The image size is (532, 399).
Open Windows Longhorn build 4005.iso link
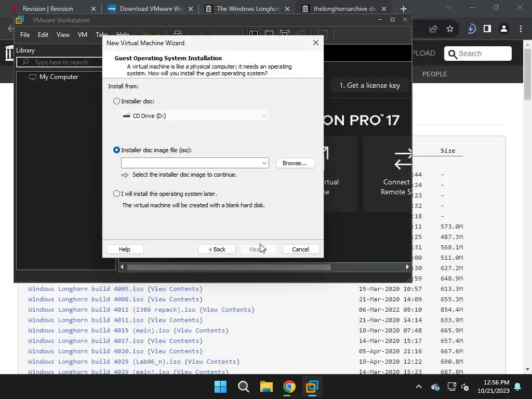click(86, 289)
